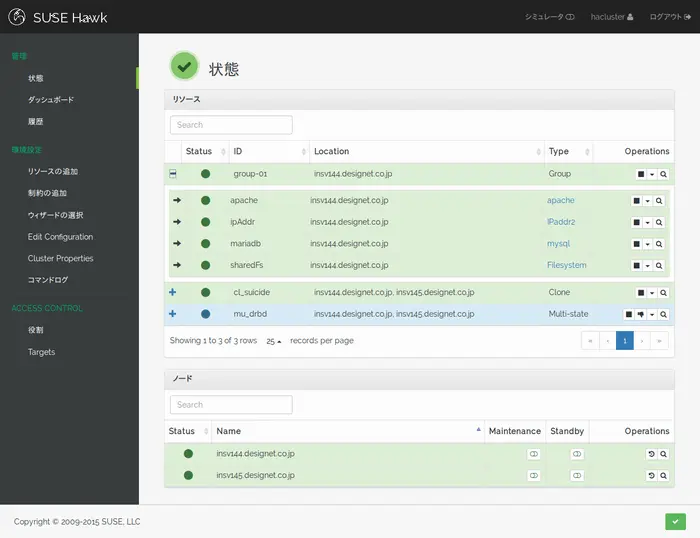
Task: Toggle Standby for insv144.designet.co.jp
Action: pos(577,453)
